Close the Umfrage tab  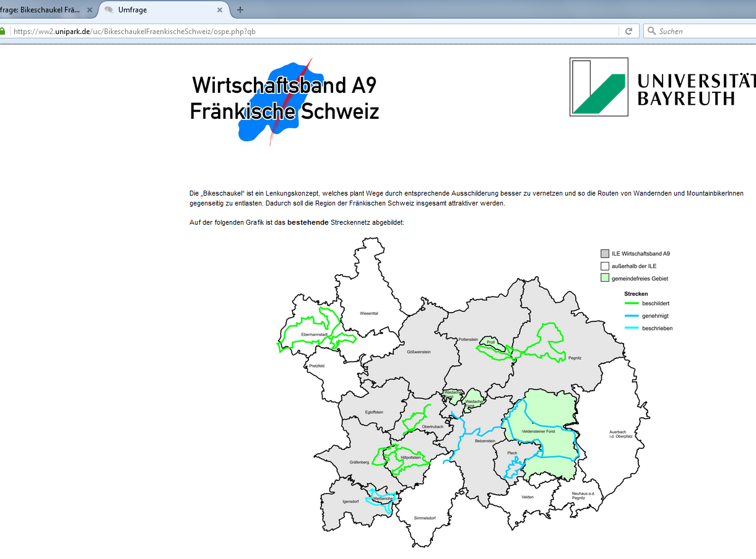pyautogui.click(x=220, y=10)
